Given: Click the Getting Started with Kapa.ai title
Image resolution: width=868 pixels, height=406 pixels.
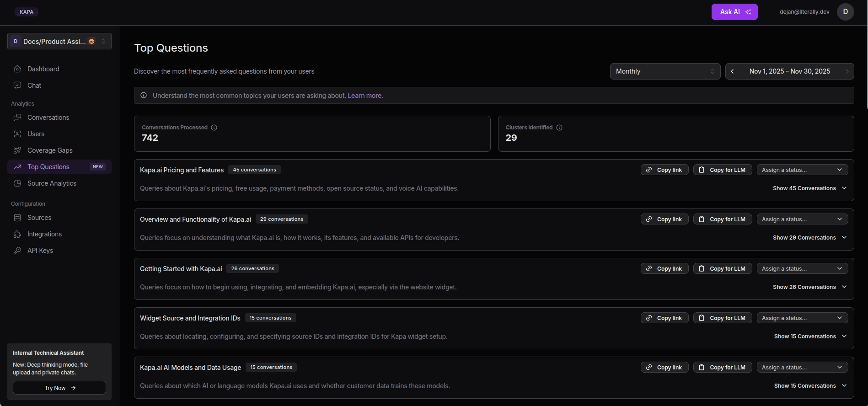Looking at the screenshot, I should [181, 269].
